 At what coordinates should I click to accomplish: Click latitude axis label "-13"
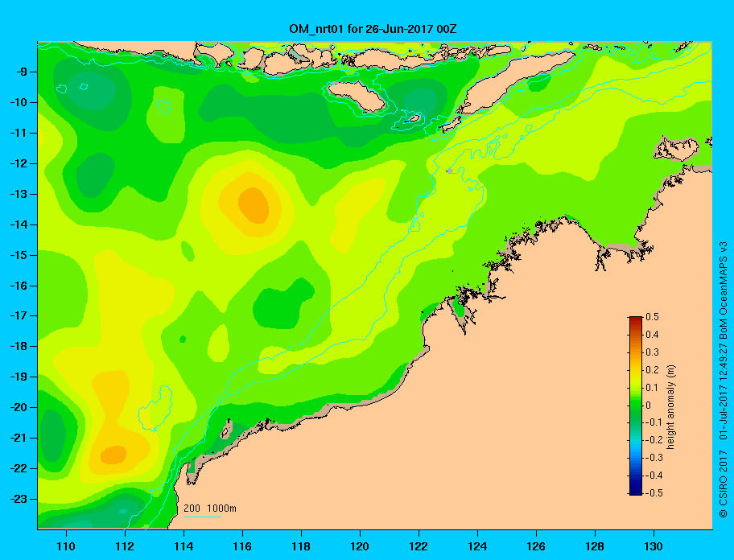coord(21,194)
